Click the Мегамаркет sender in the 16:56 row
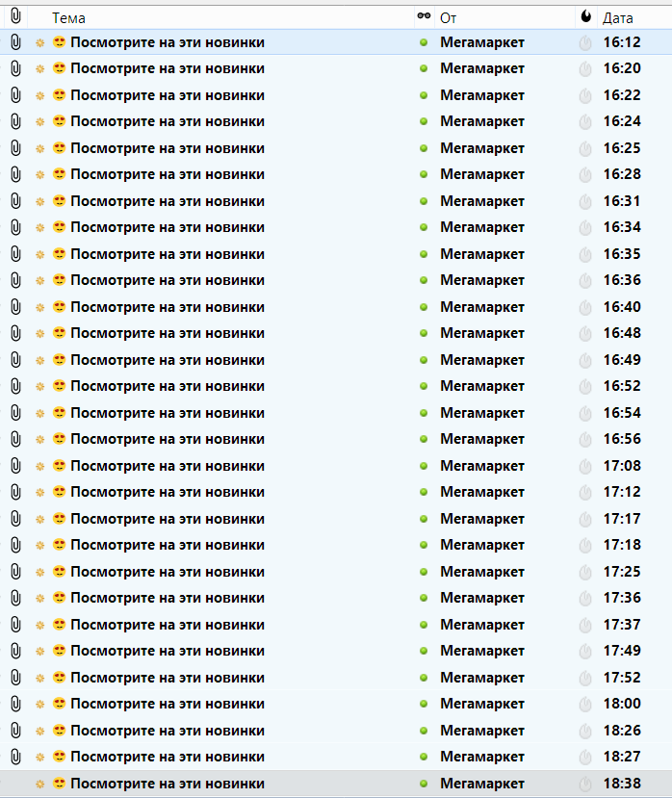This screenshot has height=798, width=672. [482, 439]
